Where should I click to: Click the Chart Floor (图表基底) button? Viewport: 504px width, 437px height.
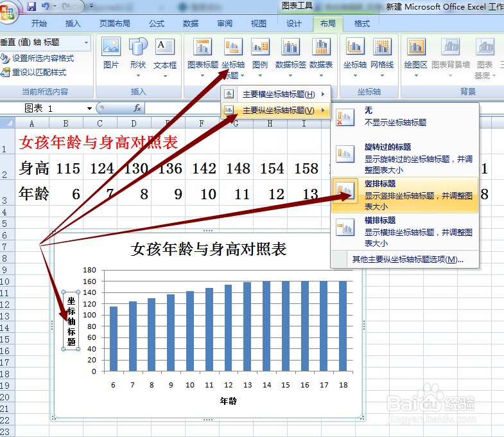(x=485, y=58)
